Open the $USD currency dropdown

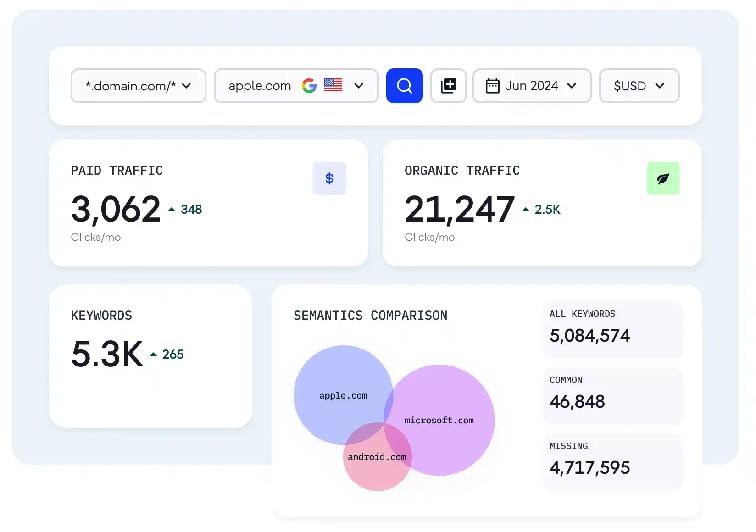(639, 86)
